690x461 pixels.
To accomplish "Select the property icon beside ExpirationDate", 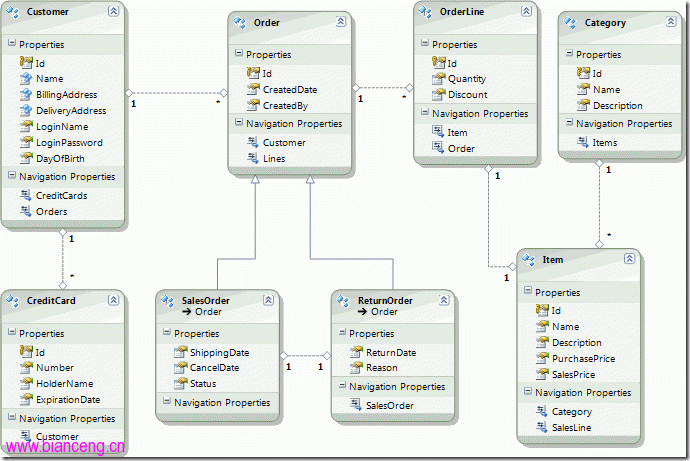I will click(x=26, y=399).
